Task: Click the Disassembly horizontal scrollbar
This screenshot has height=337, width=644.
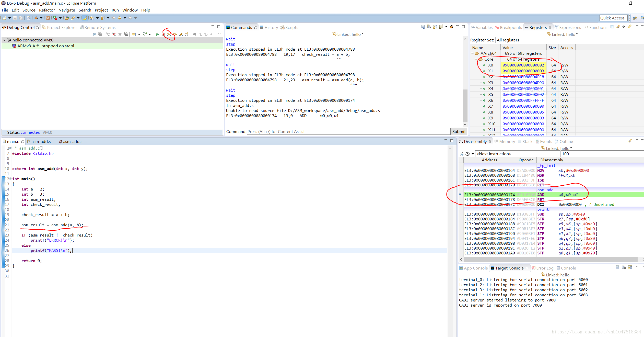Action: tap(551, 260)
